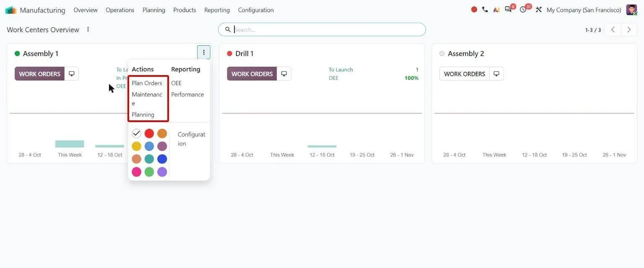Close the Assembly 1 card kebab dropdown
This screenshot has height=268, width=644.
click(204, 52)
